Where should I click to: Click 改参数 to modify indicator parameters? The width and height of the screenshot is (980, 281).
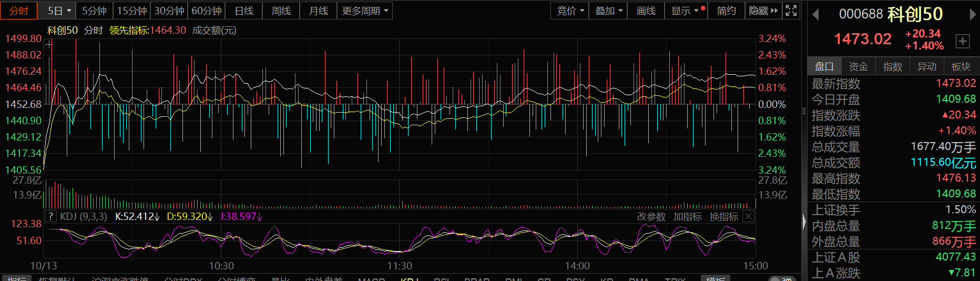pyautogui.click(x=651, y=216)
